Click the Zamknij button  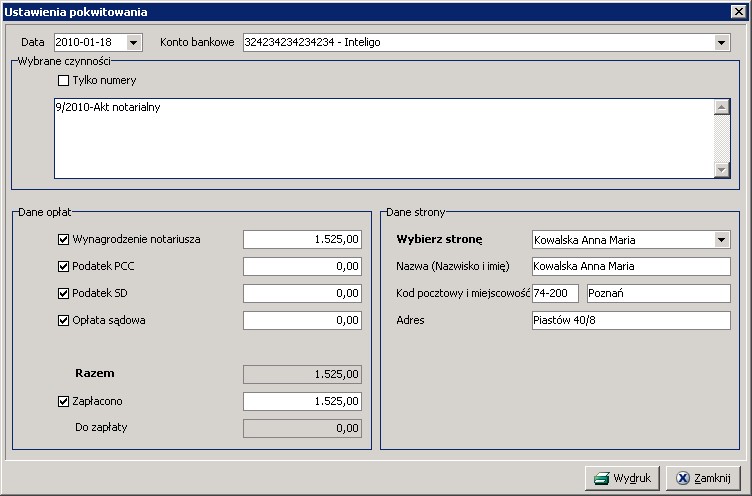[704, 478]
